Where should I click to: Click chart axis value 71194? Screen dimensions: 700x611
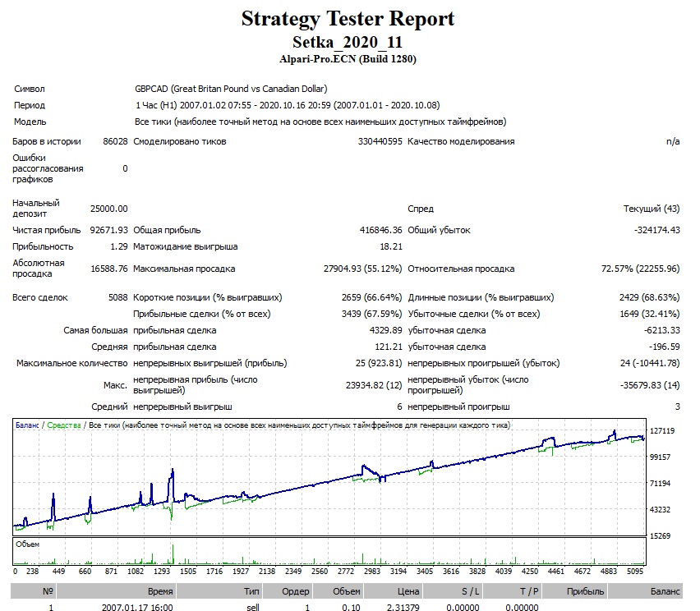(661, 484)
